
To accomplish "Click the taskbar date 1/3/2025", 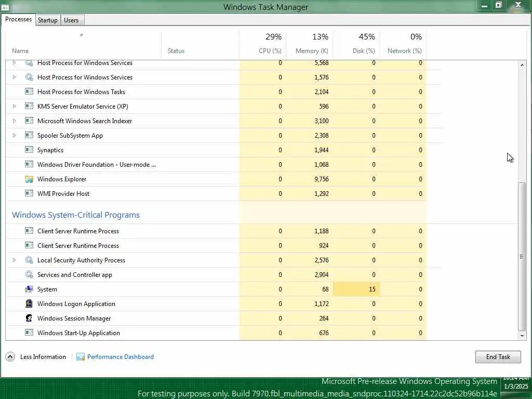I will click(x=516, y=386).
